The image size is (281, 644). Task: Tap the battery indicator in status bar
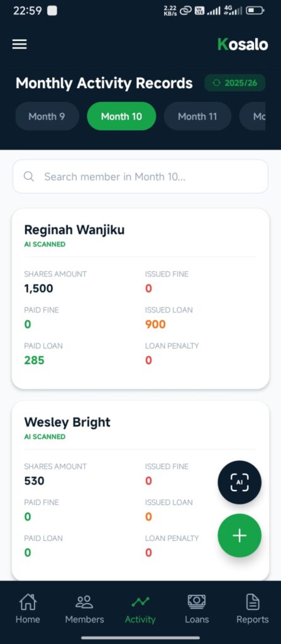pos(255,11)
